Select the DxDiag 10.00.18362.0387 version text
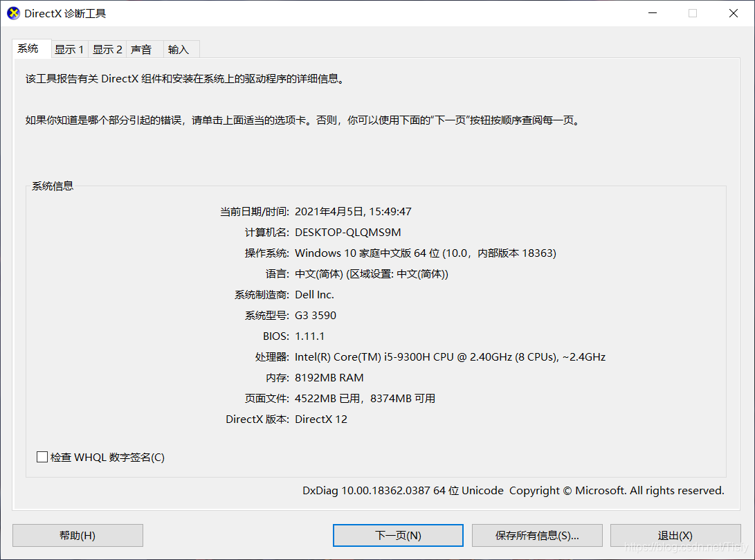Image resolution: width=755 pixels, height=560 pixels. [513, 490]
